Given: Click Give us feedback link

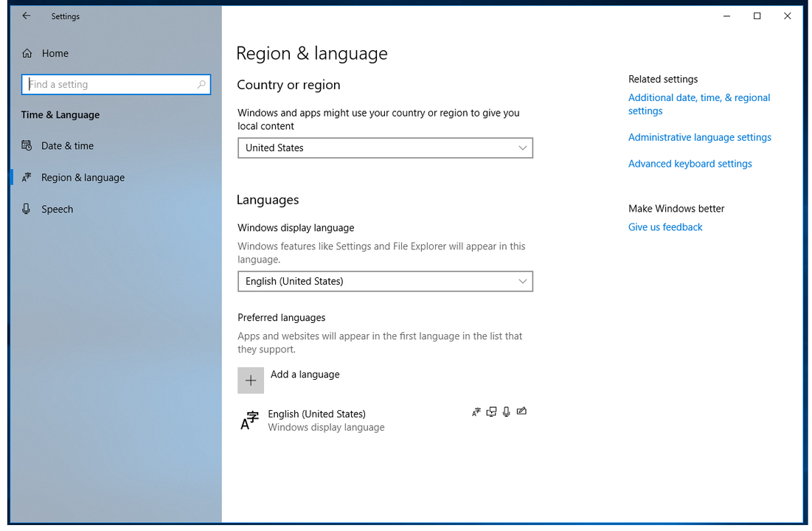Looking at the screenshot, I should tap(665, 227).
